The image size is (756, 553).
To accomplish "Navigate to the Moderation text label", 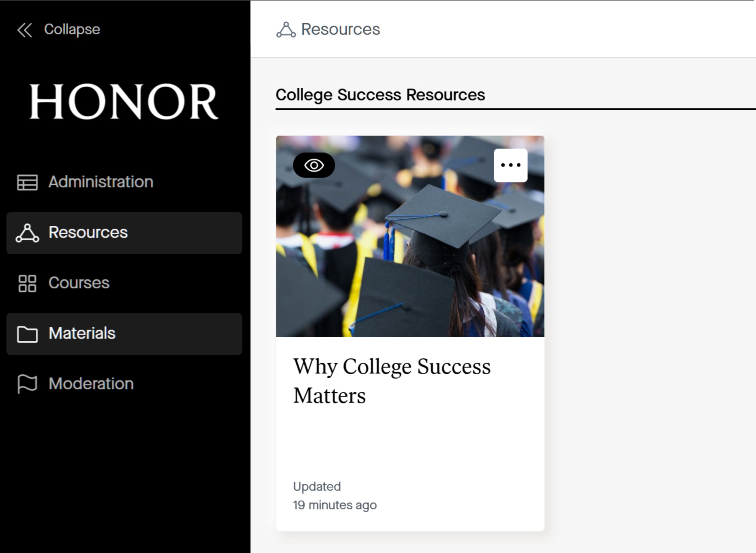I will [91, 384].
